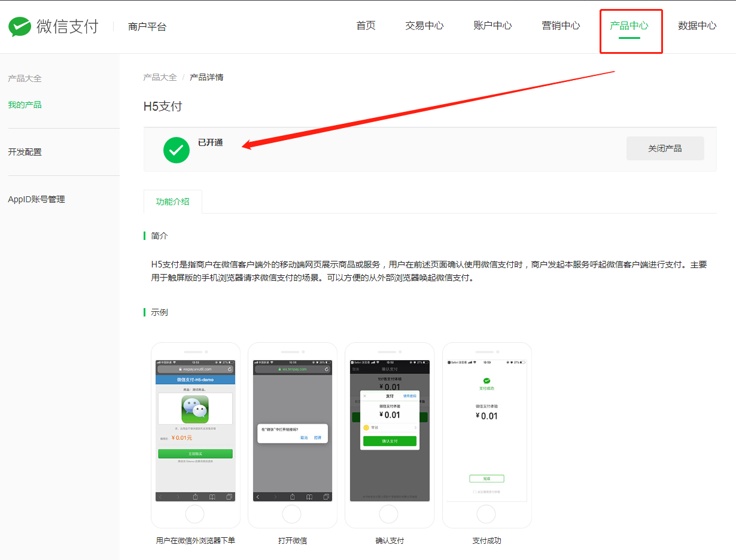Click the green checkmark status icon
736x560 pixels.
click(x=177, y=150)
